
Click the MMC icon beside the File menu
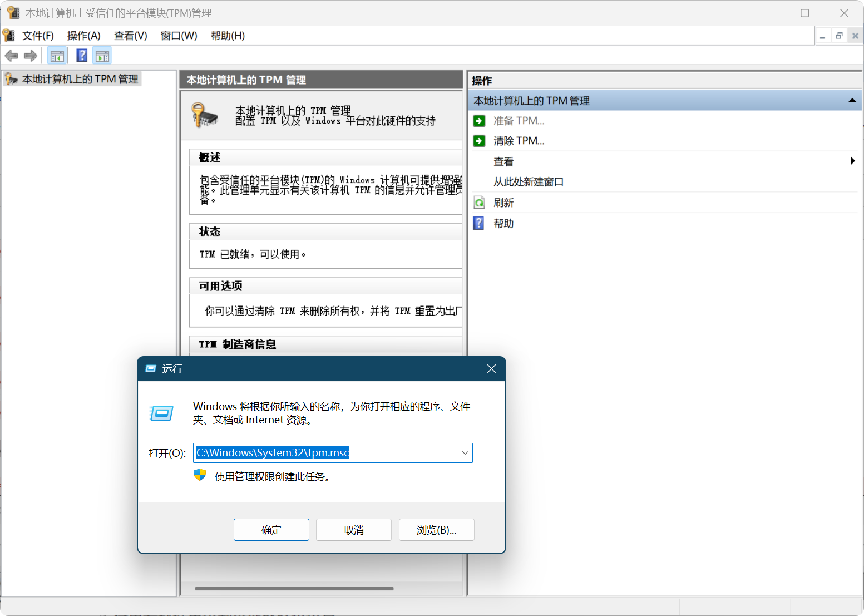[8, 36]
